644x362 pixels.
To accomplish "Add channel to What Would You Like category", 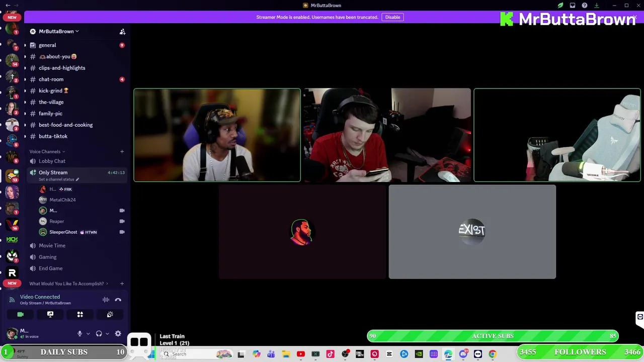I will pyautogui.click(x=122, y=284).
